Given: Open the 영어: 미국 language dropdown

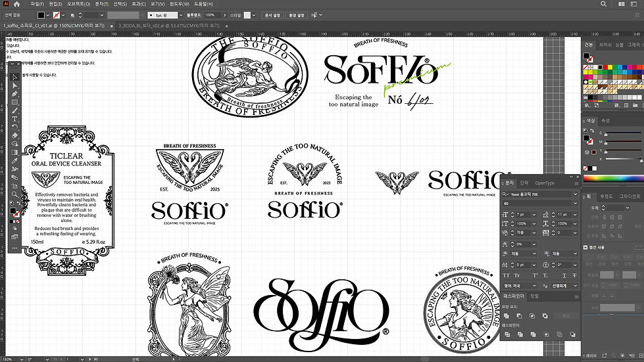Looking at the screenshot, I should (x=520, y=286).
